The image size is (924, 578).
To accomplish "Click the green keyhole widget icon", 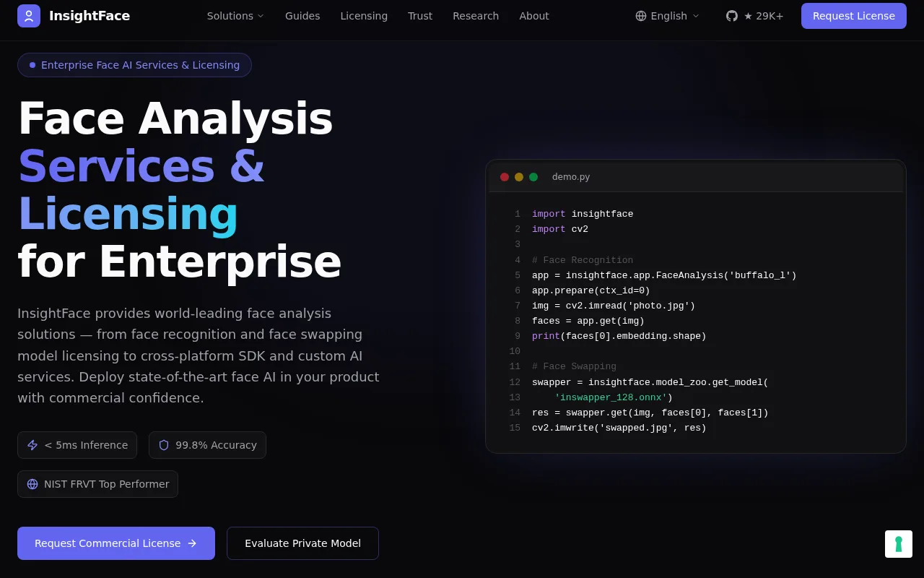I will point(899,544).
